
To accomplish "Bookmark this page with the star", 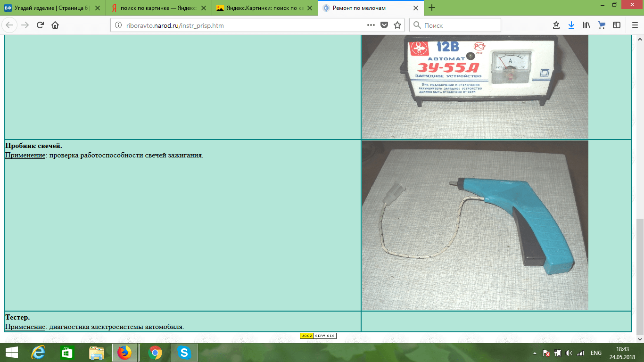I will tap(397, 25).
